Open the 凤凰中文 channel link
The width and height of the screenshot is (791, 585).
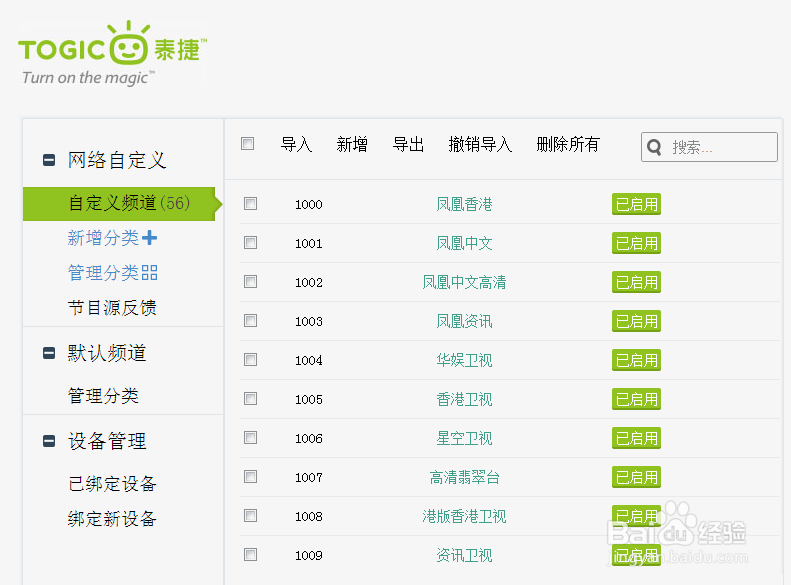(464, 243)
